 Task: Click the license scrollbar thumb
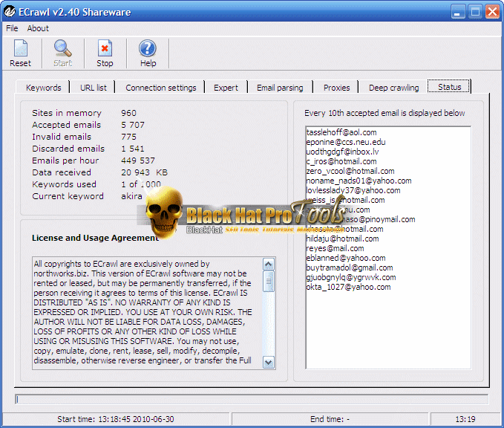point(269,282)
